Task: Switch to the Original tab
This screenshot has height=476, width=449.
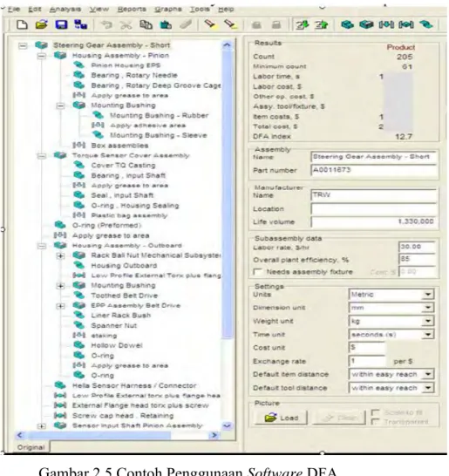Action: (31, 447)
